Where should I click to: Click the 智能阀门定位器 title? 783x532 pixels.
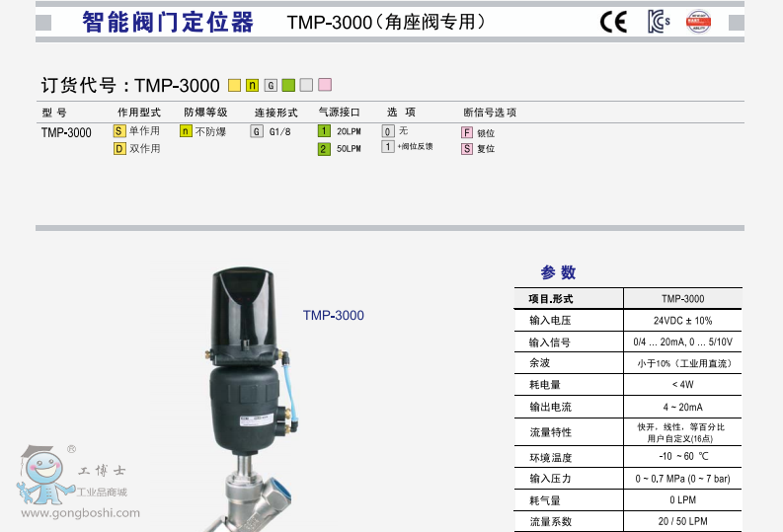tap(168, 23)
